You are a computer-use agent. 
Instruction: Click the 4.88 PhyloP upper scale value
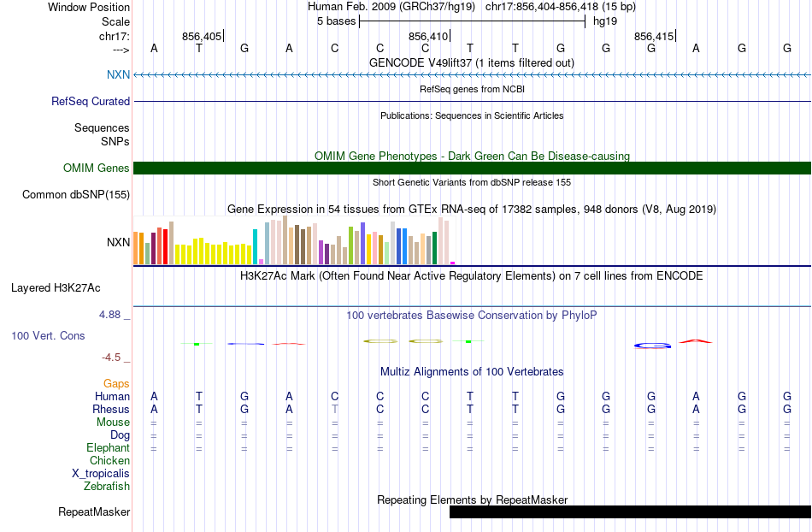(109, 315)
